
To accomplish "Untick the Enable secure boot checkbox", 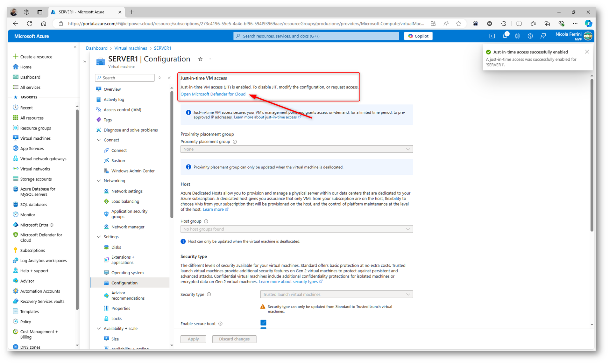I will click(x=263, y=323).
